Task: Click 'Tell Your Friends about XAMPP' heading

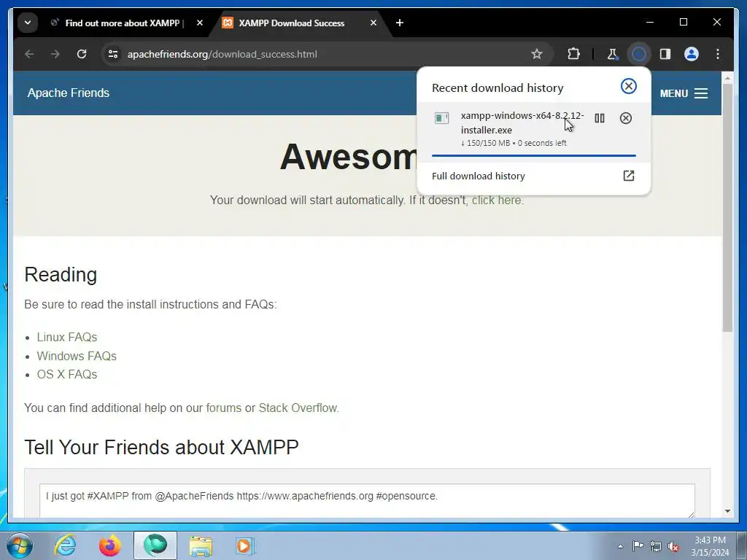Action: [x=161, y=448]
